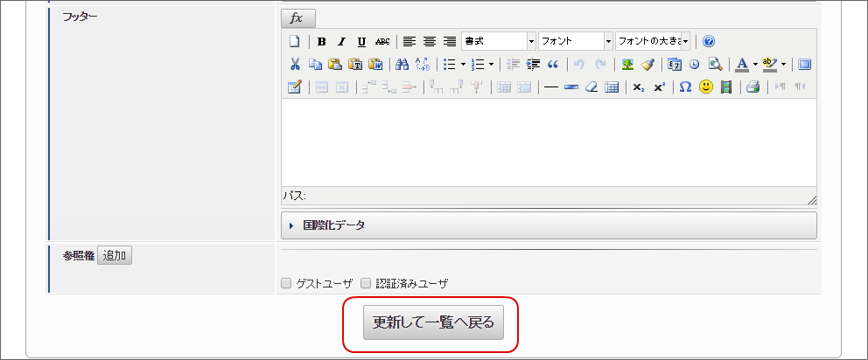868x360 pixels.
Task: Insert a new table with pencil-table icon
Action: (x=295, y=87)
